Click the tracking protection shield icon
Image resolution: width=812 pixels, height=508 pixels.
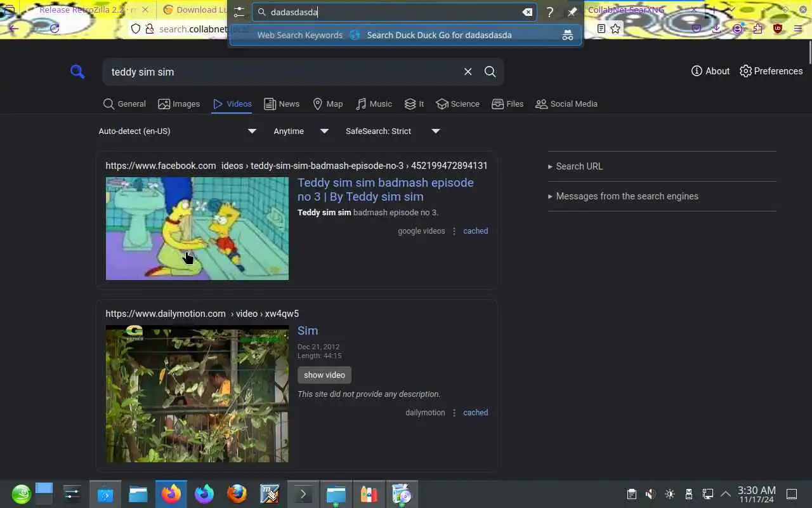(x=135, y=29)
